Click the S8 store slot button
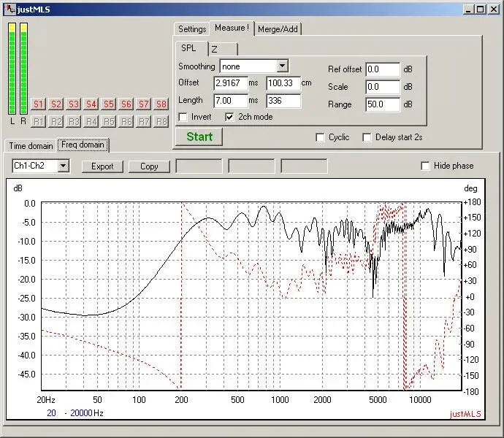Viewport: 504px width, 438px height. [x=161, y=104]
